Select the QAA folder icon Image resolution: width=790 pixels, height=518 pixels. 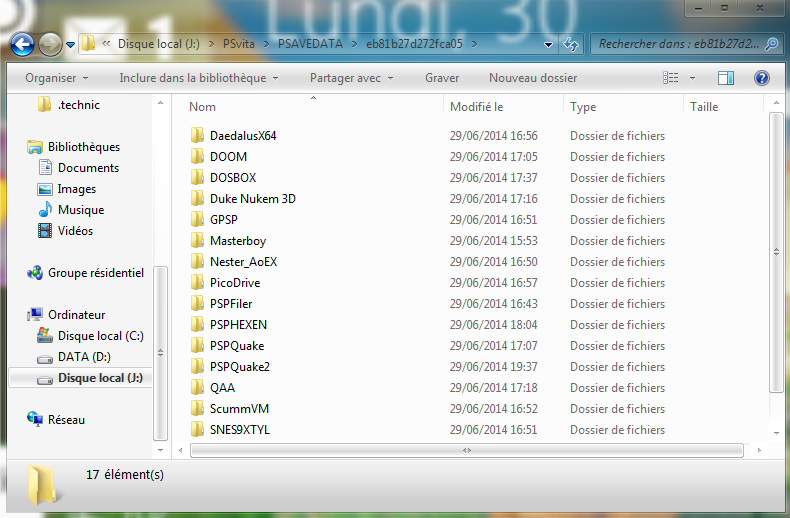[x=198, y=387]
